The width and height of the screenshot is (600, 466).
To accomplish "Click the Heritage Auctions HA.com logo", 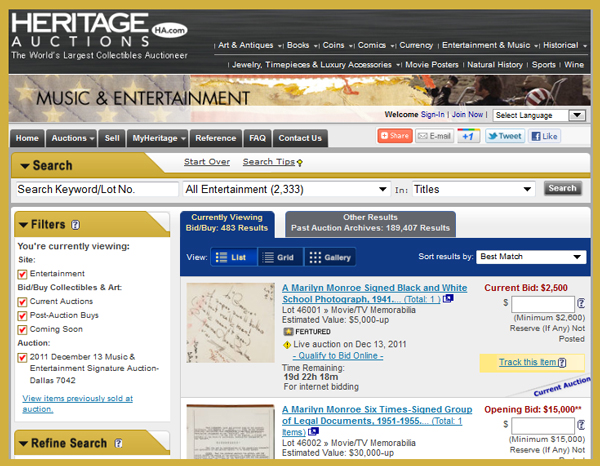I will click(99, 36).
